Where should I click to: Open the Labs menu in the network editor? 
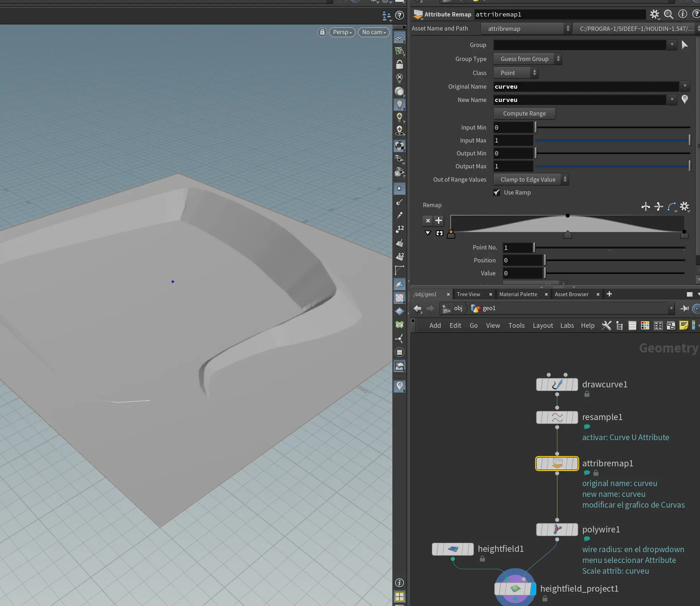pyautogui.click(x=567, y=326)
